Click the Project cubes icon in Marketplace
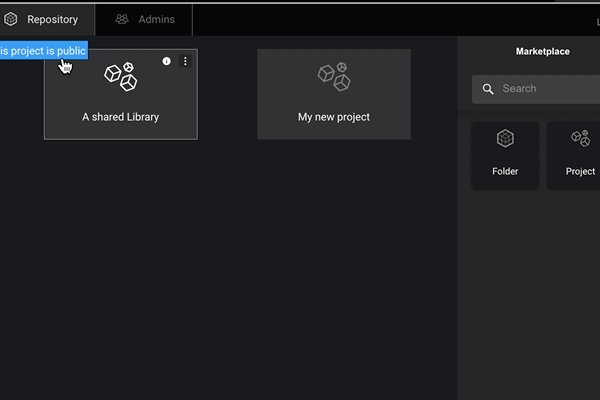Screen dimensions: 600x400 click(x=580, y=139)
